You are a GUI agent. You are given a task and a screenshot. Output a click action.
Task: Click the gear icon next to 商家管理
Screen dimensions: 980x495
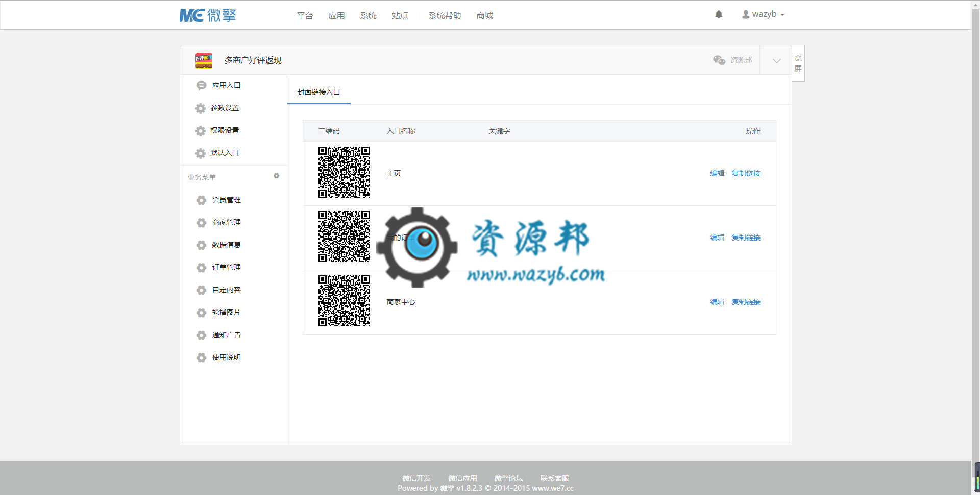[x=201, y=223]
